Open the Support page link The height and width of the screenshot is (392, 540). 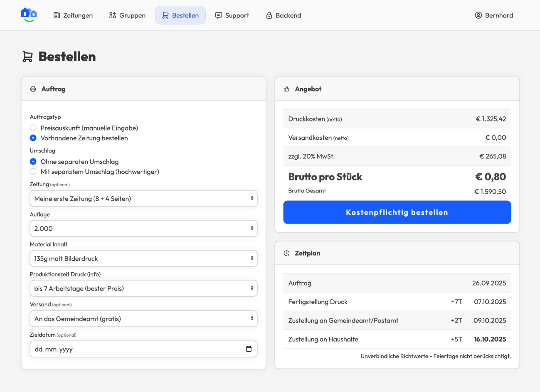pos(232,15)
